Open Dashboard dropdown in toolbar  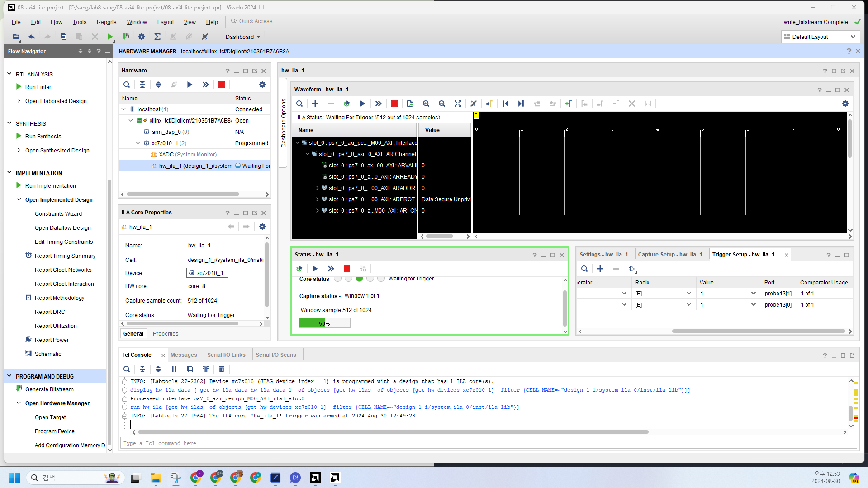point(243,37)
